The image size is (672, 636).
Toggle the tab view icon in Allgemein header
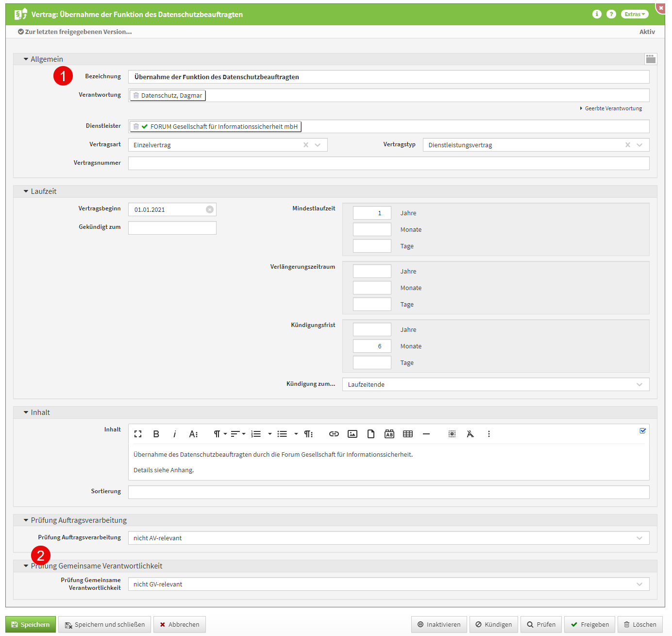pyautogui.click(x=651, y=59)
